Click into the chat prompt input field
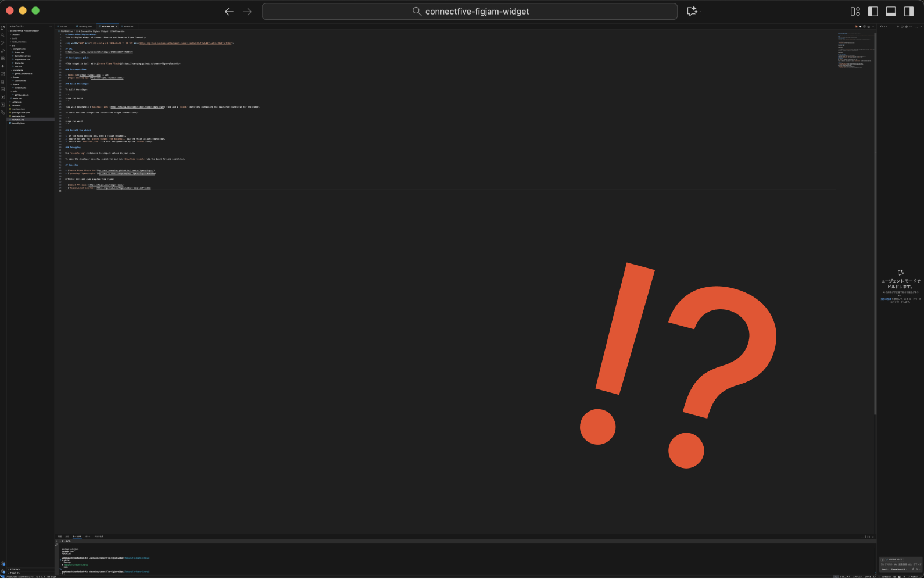Screen dimensions: 924x579 (901, 564)
